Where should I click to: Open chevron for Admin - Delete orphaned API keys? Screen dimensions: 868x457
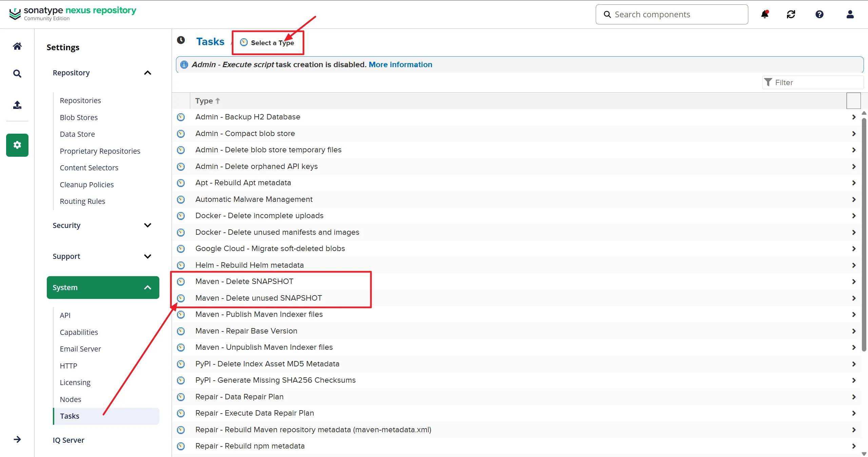(854, 167)
